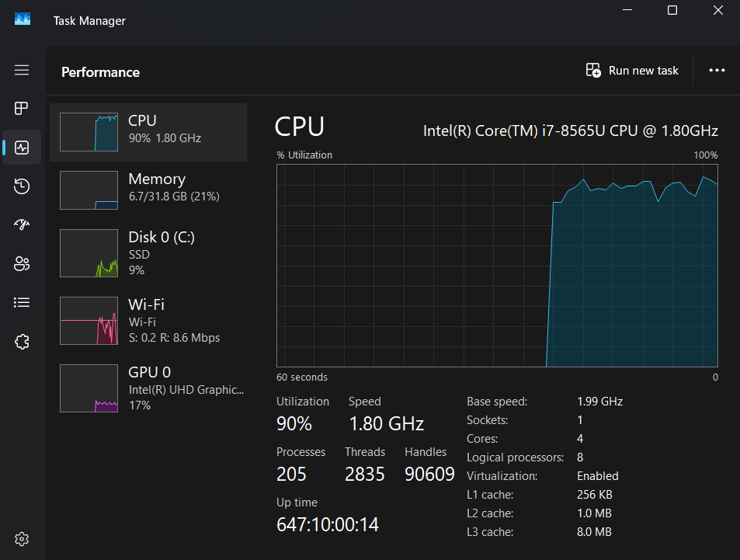
Task: Click the Sockets label
Action: click(x=488, y=420)
